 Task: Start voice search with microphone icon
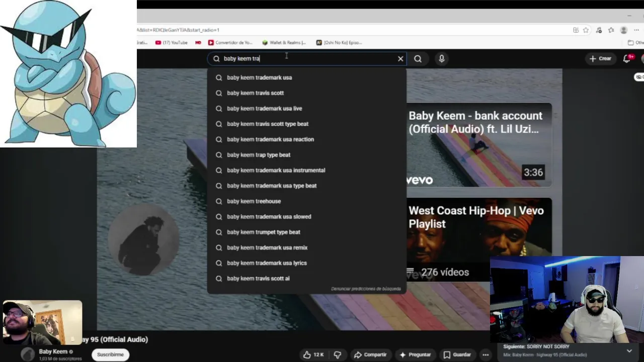click(442, 59)
